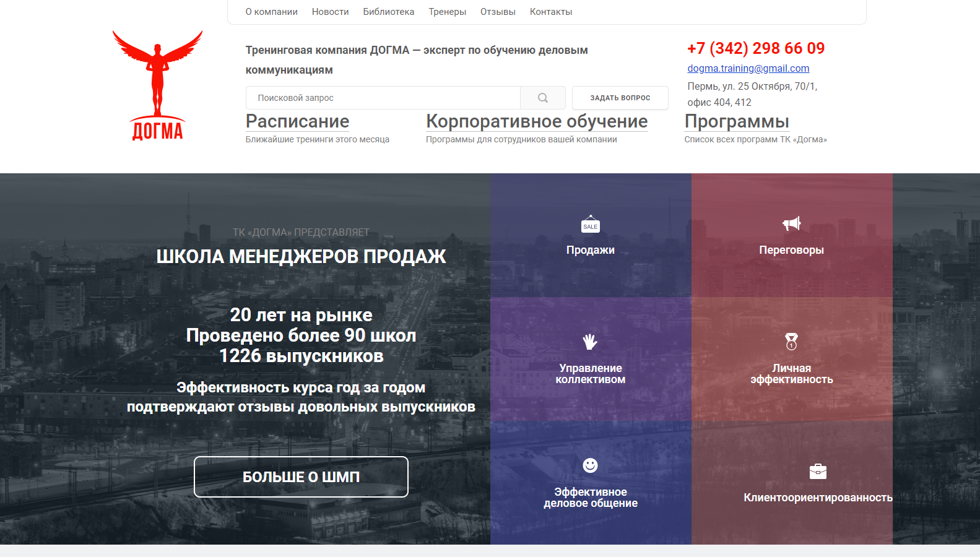Click the smiley icon for деловое общение
Viewport: 980px width, 557px height.
(590, 465)
